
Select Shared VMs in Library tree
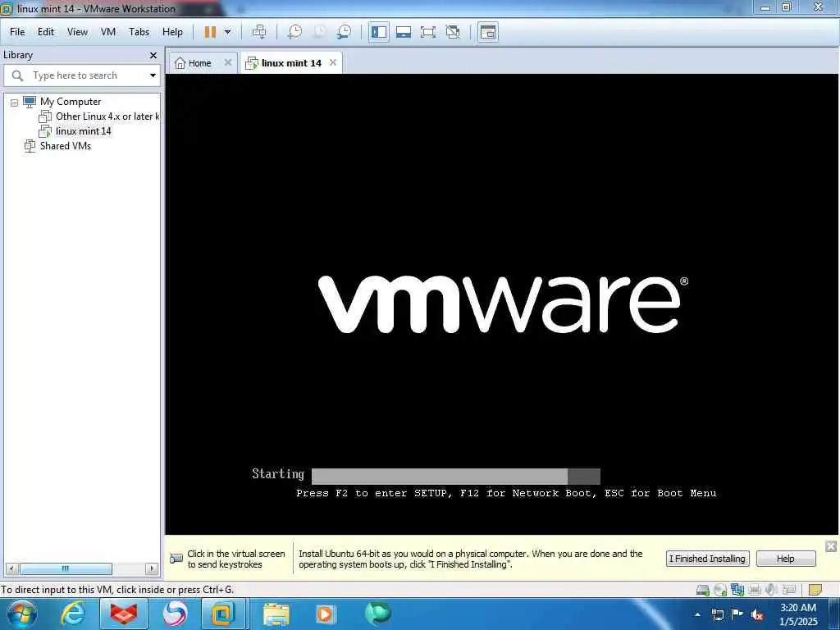[66, 146]
